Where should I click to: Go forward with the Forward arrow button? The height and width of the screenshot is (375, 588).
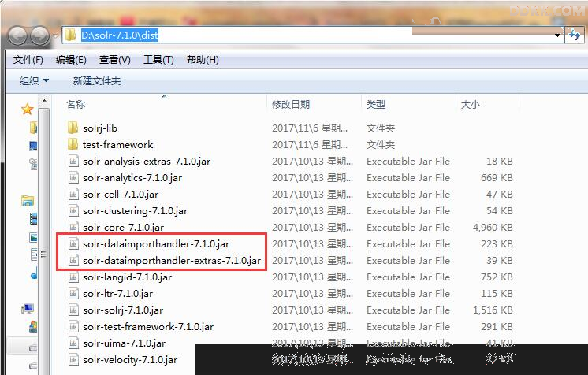(x=39, y=36)
